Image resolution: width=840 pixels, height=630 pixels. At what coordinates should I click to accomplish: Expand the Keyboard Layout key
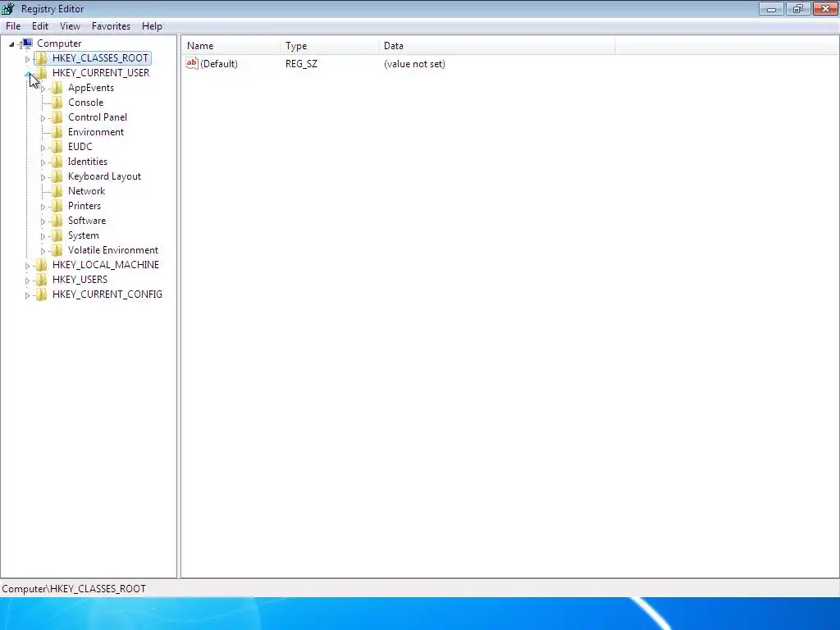(x=43, y=177)
